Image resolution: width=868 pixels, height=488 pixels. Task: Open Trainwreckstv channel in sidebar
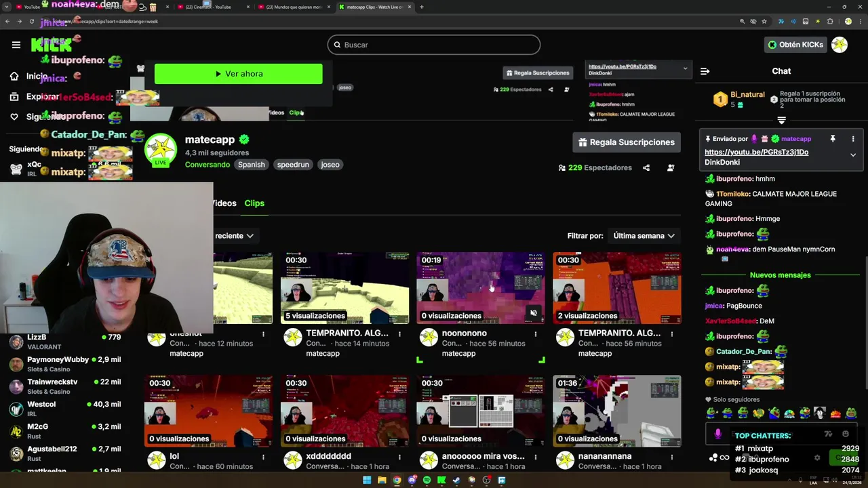(x=65, y=386)
